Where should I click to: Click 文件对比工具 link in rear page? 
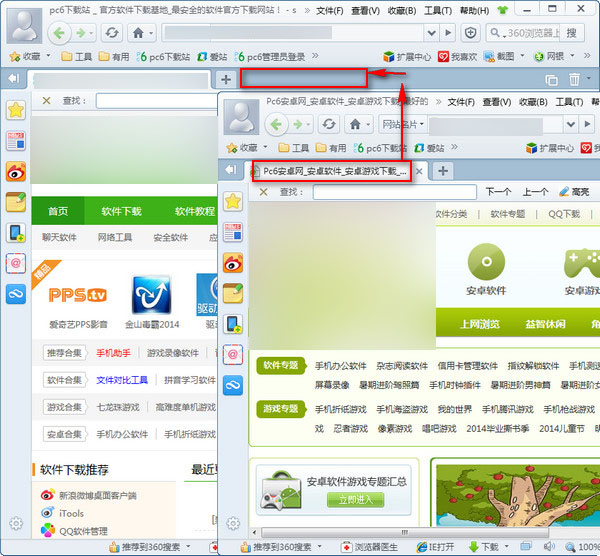pyautogui.click(x=122, y=380)
